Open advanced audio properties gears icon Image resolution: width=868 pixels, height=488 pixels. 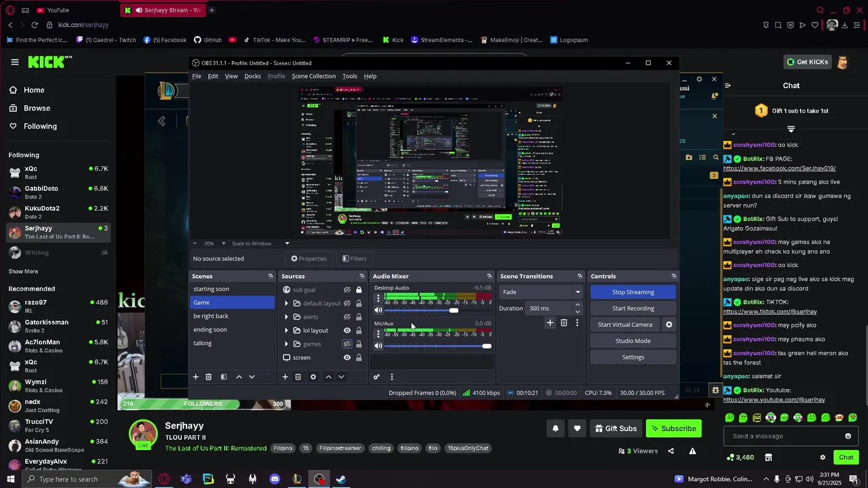376,377
